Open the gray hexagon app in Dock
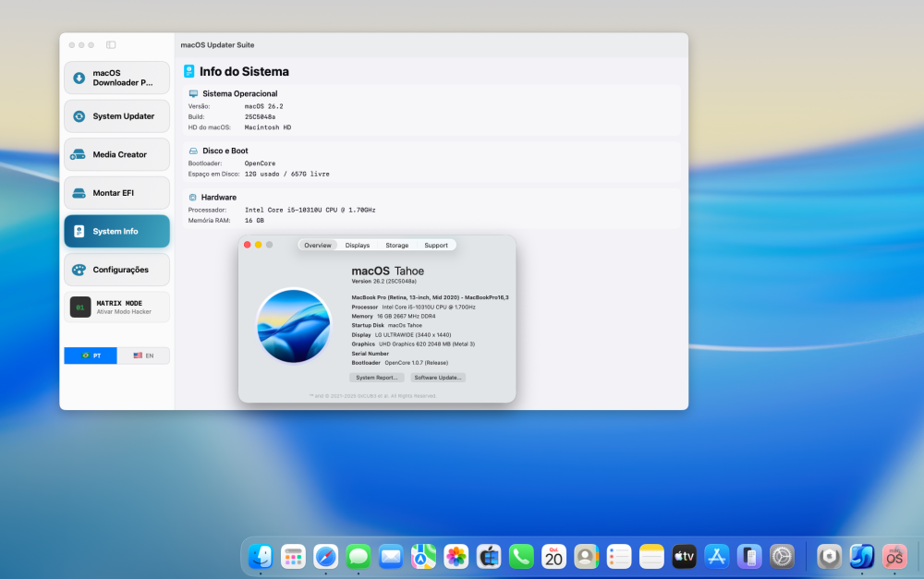The height and width of the screenshot is (579, 924). coord(829,557)
